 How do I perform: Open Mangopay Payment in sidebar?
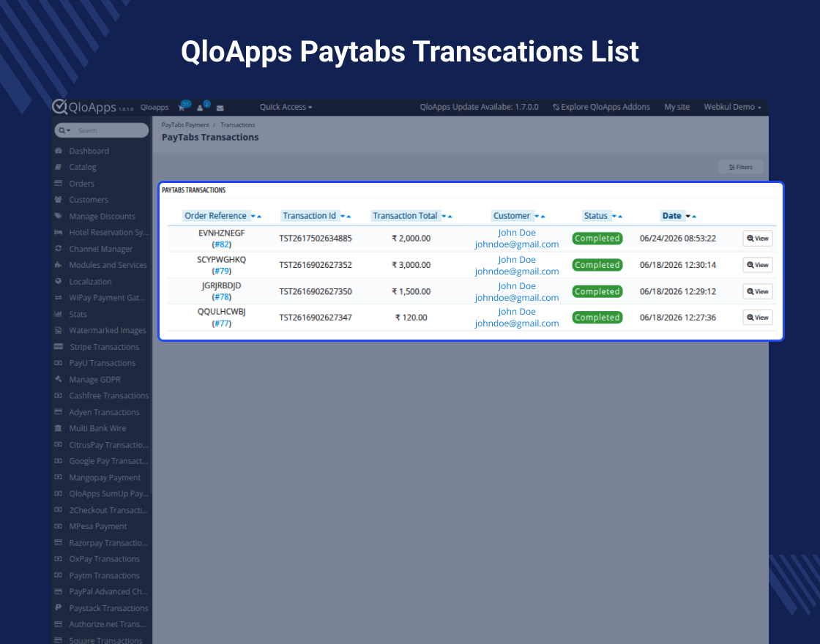[x=105, y=477]
